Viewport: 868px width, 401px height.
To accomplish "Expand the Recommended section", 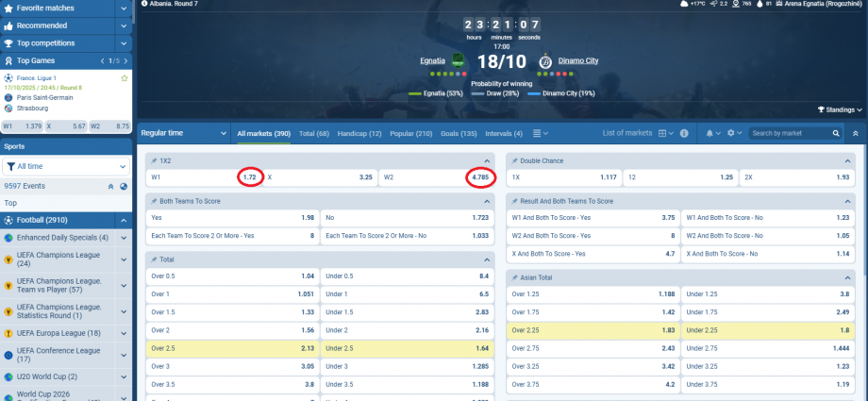I will click(x=124, y=26).
